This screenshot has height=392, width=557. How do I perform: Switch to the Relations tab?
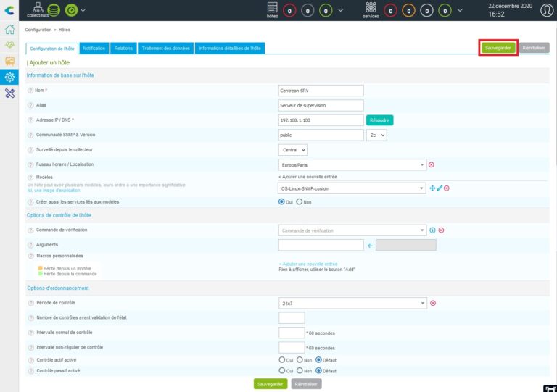[x=123, y=49]
